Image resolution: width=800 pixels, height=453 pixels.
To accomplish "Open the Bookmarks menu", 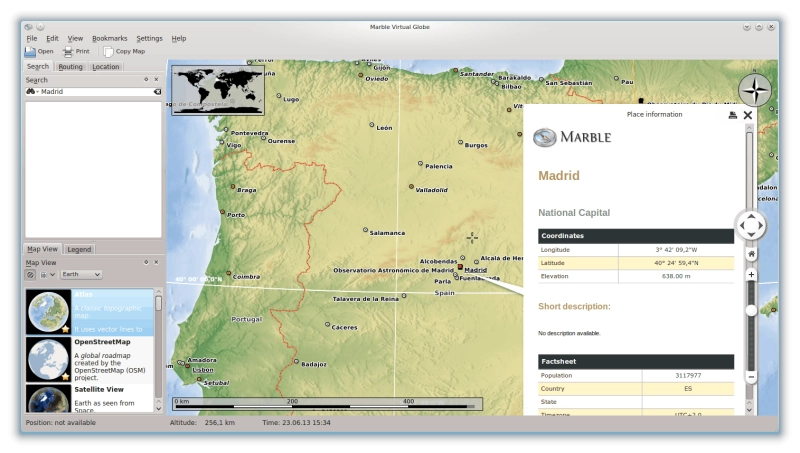I will [110, 38].
